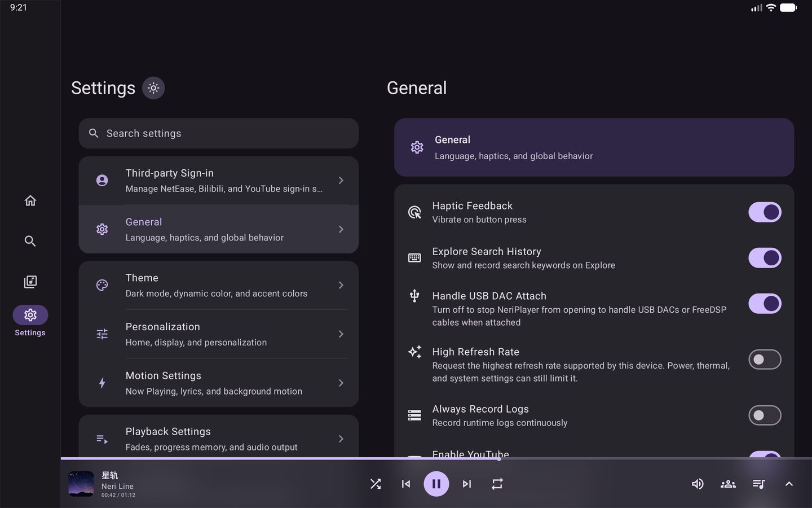Open Third-party Sign-in settings
The height and width of the screenshot is (508, 812).
219,181
